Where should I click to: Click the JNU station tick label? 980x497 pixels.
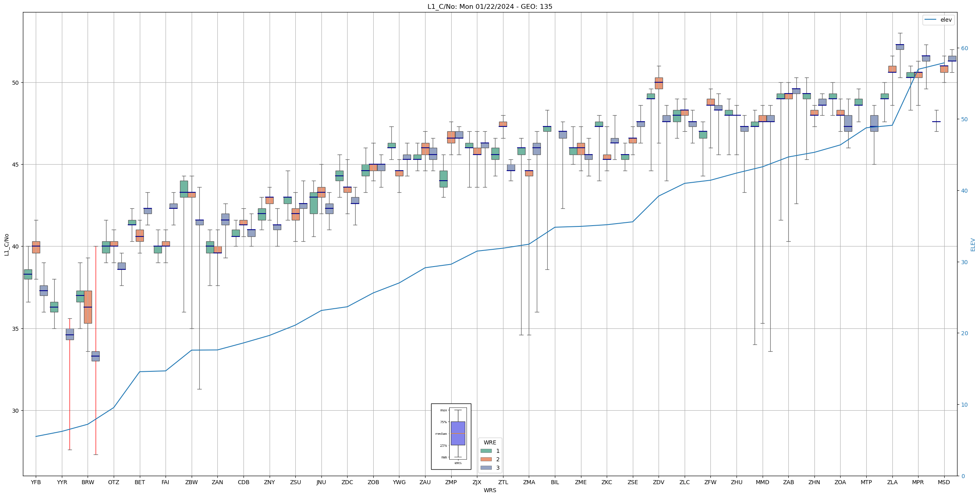[x=321, y=483]
